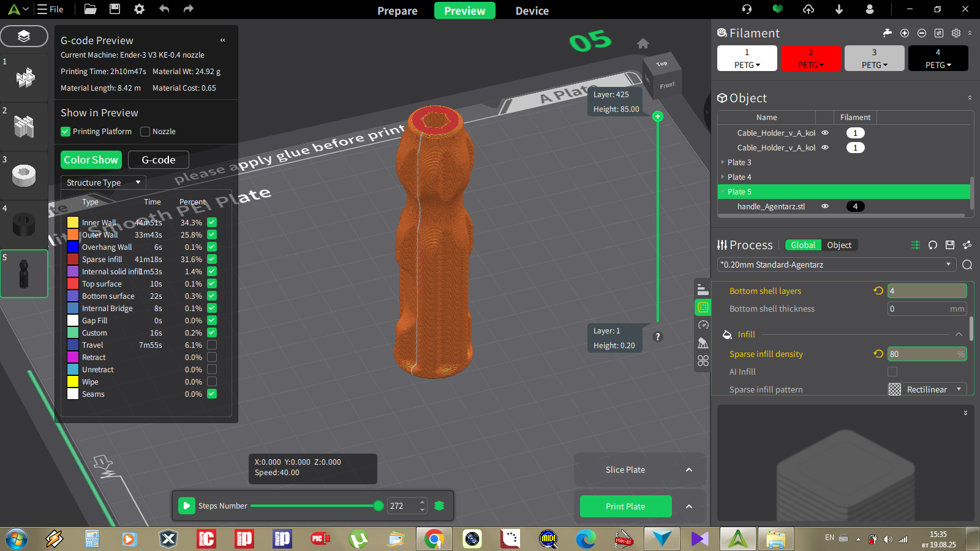The width and height of the screenshot is (980, 551).
Task: Enable the Retract display checkbox
Action: (x=212, y=357)
